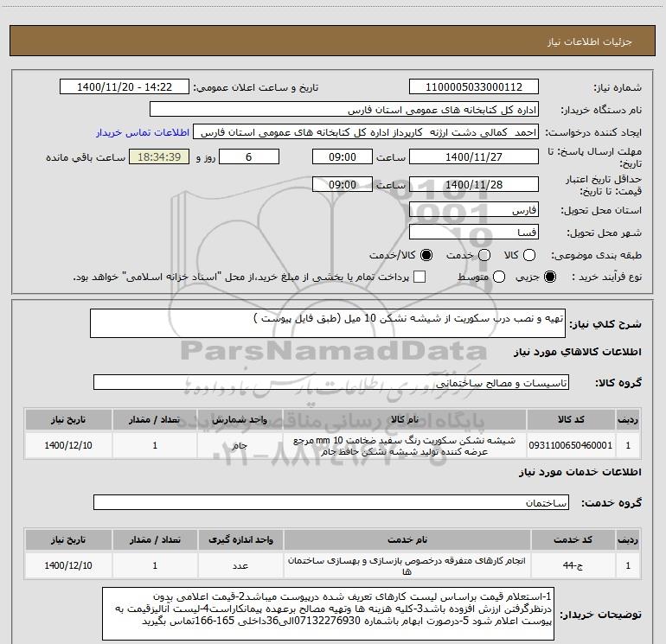Click the services table date 1400/12/10
Image resolution: width=666 pixels, height=644 pixels.
click(68, 565)
